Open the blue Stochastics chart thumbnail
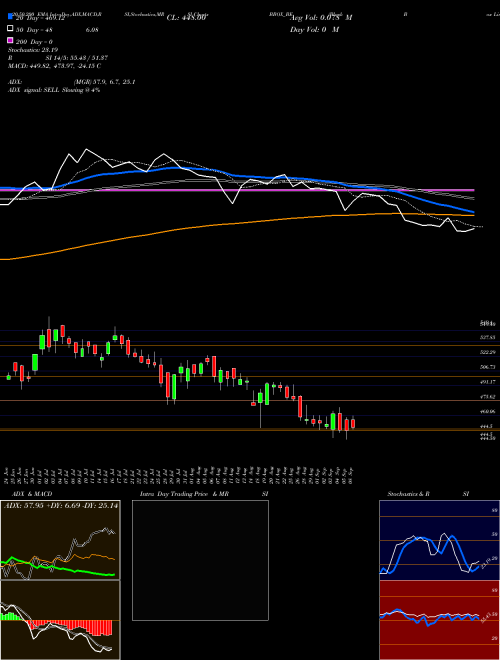Image resolution: width=500 pixels, height=660 pixels. pos(439,540)
